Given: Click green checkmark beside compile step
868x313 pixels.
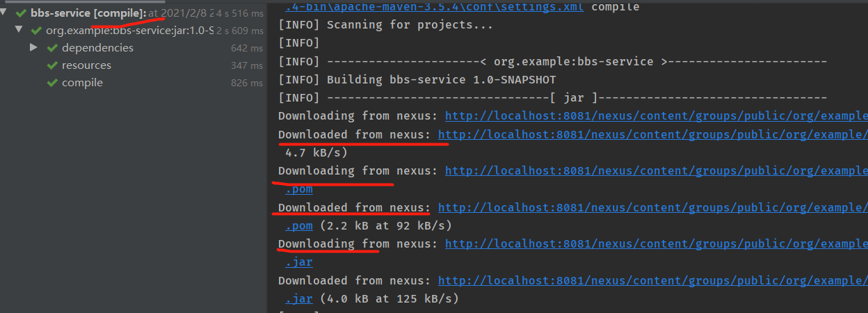Looking at the screenshot, I should click(x=51, y=83).
